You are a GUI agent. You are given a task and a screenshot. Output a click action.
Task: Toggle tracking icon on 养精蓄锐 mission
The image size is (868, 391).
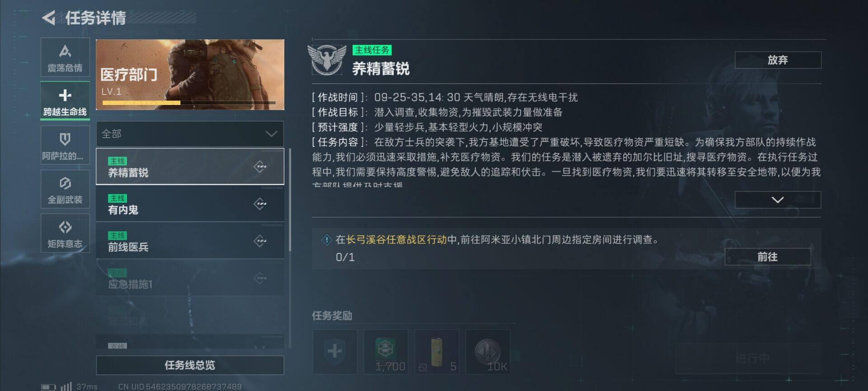260,167
